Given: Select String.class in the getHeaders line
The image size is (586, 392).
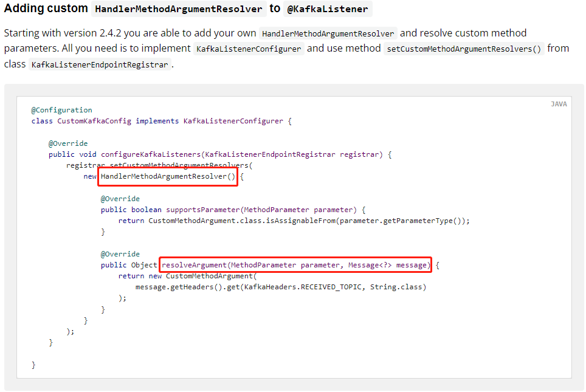Looking at the screenshot, I should [x=396, y=287].
